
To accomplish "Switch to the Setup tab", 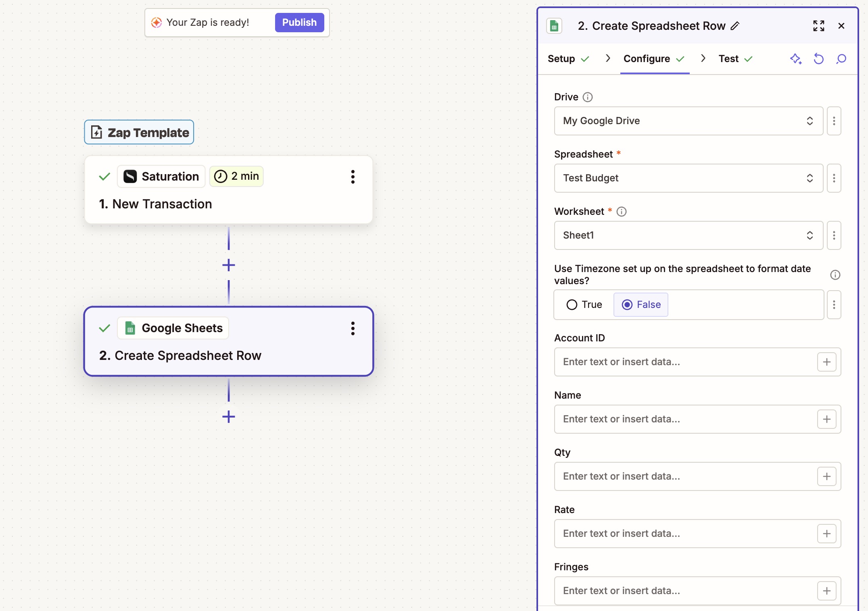I will (x=568, y=59).
